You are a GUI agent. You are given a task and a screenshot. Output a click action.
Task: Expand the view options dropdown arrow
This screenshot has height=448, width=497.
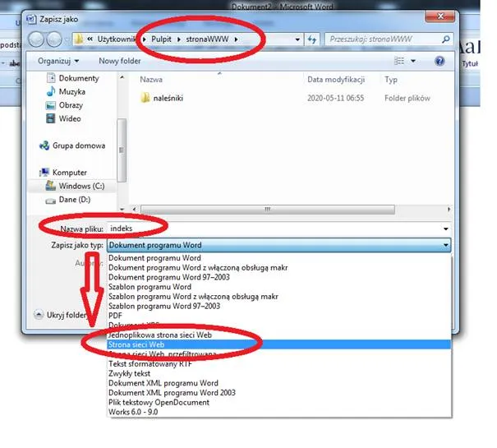click(413, 61)
